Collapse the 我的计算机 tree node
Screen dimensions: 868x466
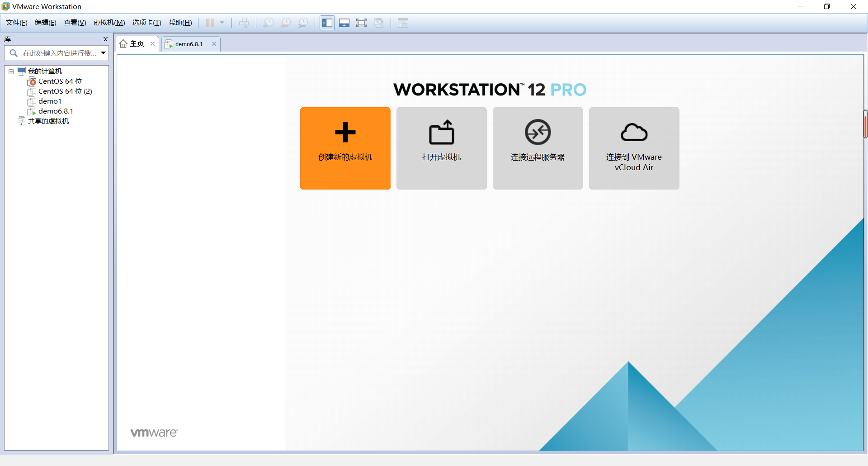point(11,71)
